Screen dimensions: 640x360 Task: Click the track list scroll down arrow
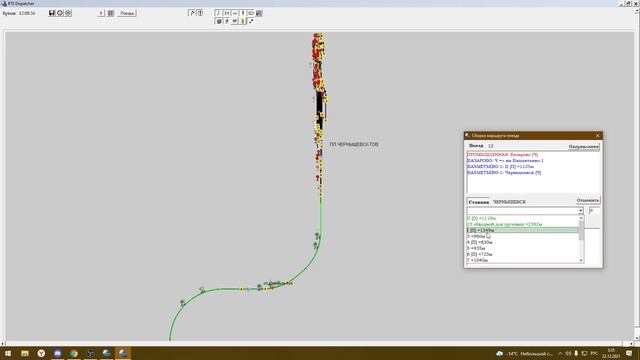(x=581, y=260)
